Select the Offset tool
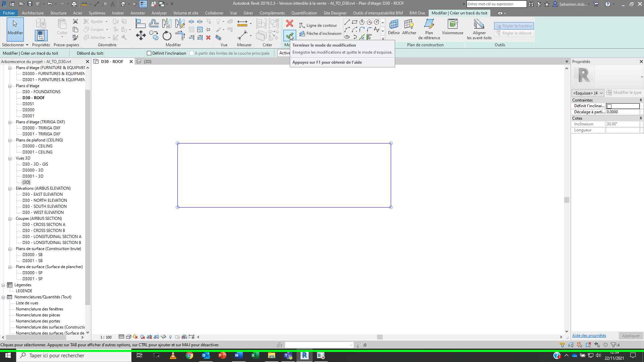Screen dimensions: 644x362 click(x=154, y=23)
